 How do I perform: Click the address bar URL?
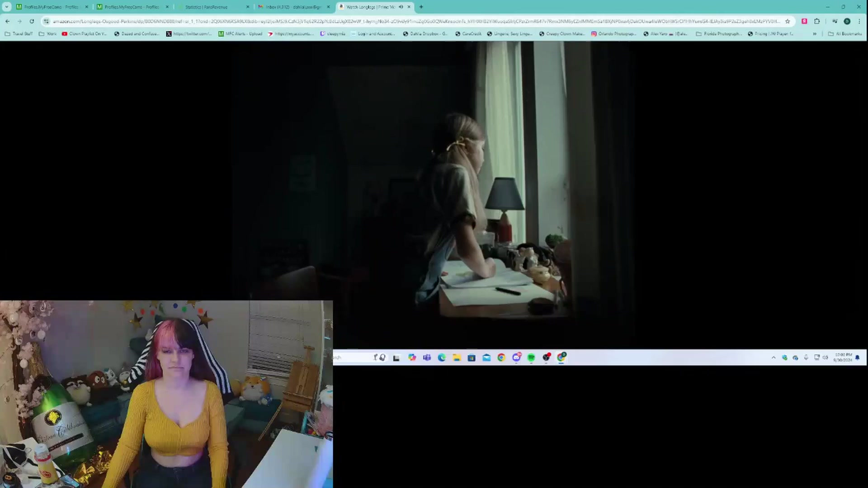coord(416,21)
